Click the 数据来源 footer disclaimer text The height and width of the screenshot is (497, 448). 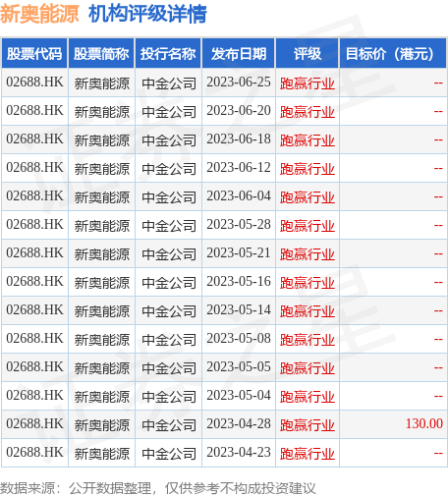(157, 488)
